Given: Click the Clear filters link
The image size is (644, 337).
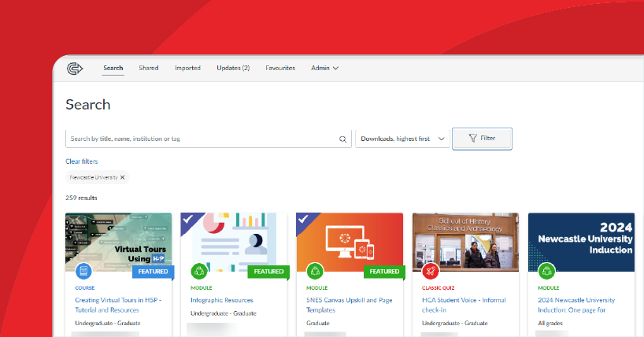Looking at the screenshot, I should click(82, 161).
